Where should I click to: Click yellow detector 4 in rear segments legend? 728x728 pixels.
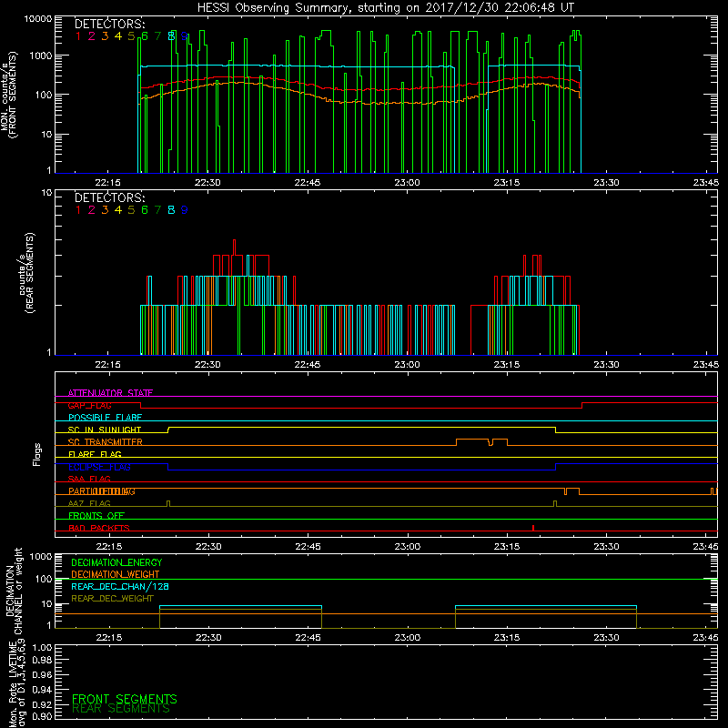click(118, 210)
